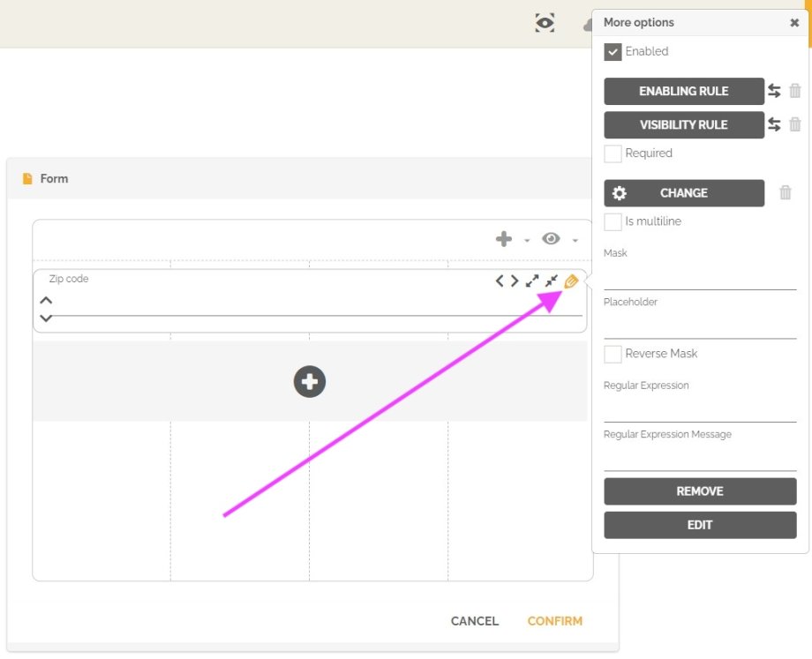This screenshot has height=659, width=812.
Task: Close the More options panel
Action: 795,22
